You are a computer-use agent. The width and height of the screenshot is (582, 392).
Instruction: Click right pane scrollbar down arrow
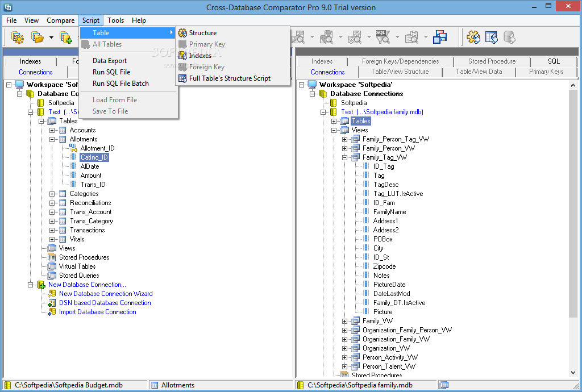click(x=573, y=373)
